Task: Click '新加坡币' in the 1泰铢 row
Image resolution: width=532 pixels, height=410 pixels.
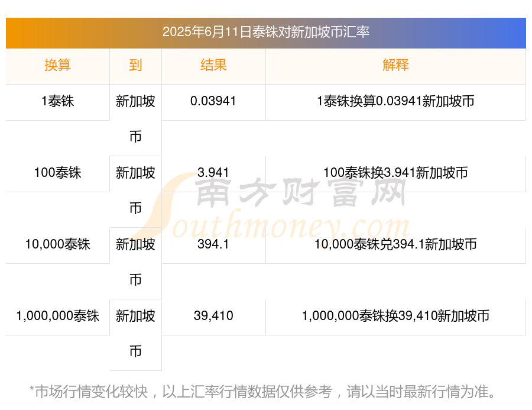Action: [x=135, y=119]
